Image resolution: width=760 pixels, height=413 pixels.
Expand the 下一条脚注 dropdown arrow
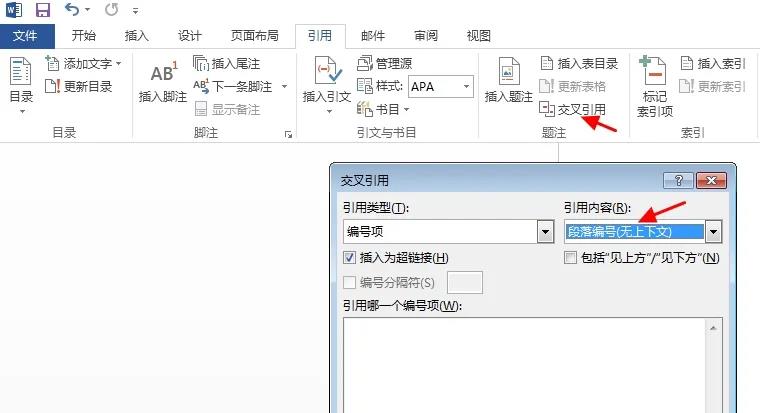(285, 86)
